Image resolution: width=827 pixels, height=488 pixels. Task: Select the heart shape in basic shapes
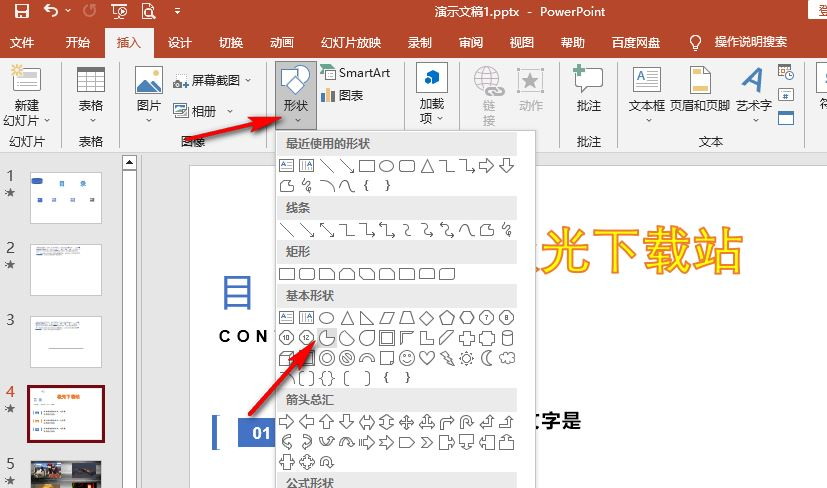click(x=427, y=358)
